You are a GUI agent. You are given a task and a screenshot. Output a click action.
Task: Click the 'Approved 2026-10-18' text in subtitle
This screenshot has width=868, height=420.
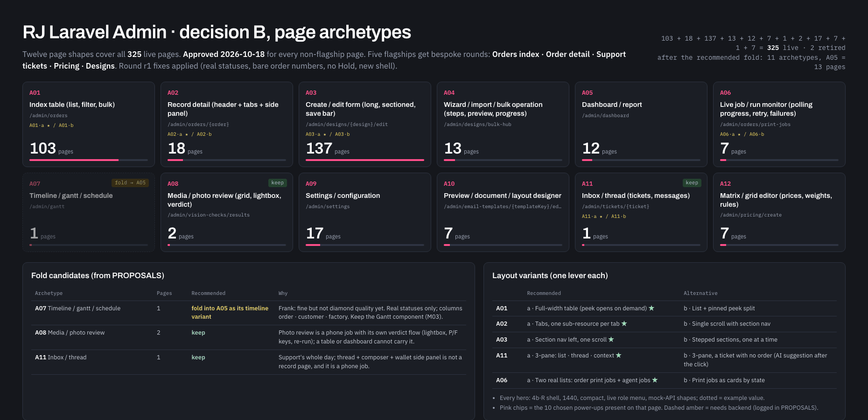click(x=224, y=54)
